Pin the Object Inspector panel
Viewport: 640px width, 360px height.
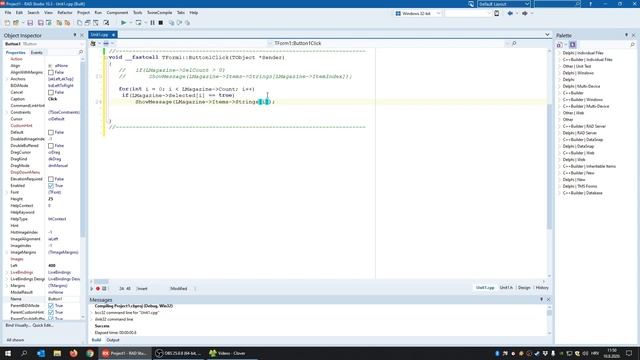(75, 35)
